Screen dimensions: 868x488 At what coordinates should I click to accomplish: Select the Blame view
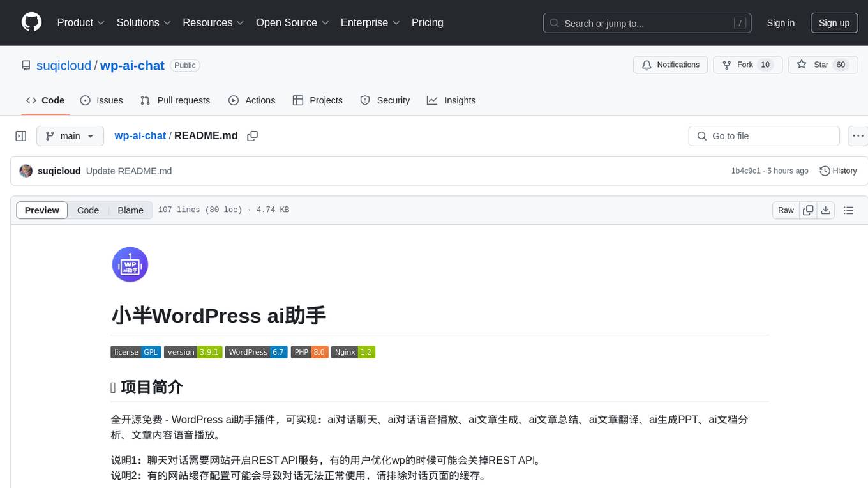[x=130, y=210]
